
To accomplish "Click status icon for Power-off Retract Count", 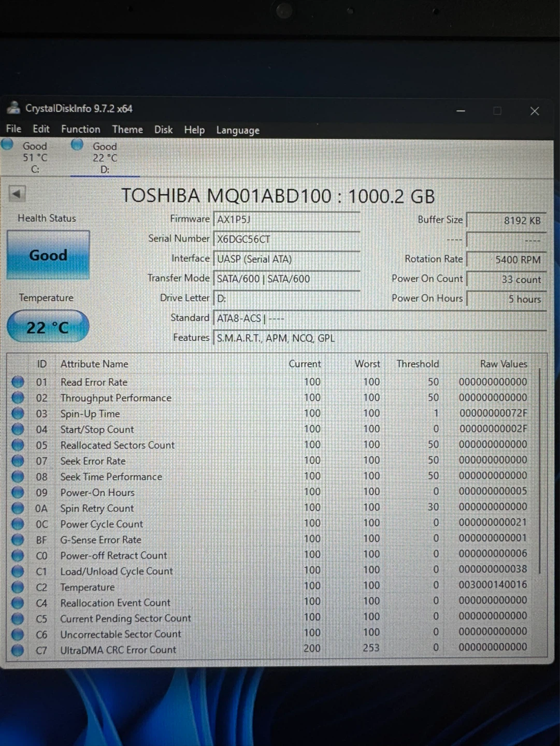I will click(x=18, y=555).
